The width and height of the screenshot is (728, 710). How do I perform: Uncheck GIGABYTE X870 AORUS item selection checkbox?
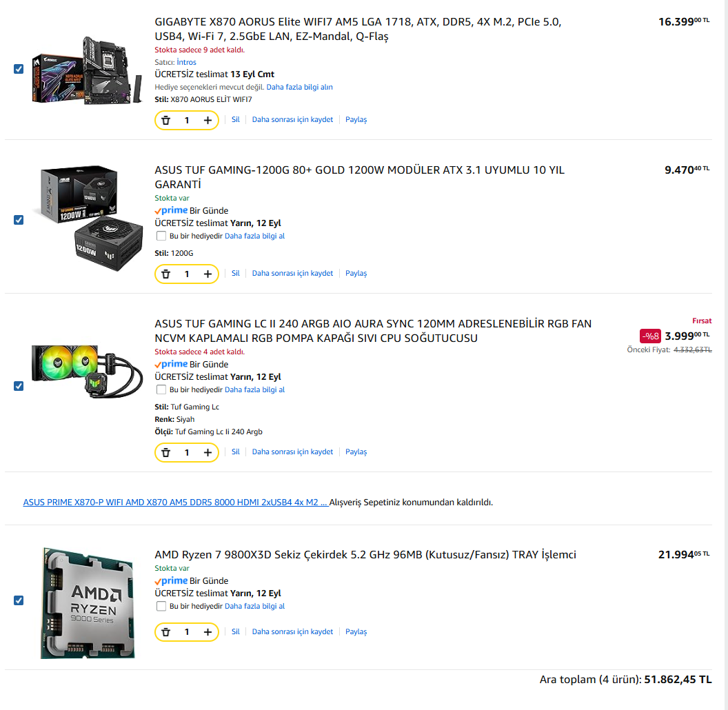(19, 69)
